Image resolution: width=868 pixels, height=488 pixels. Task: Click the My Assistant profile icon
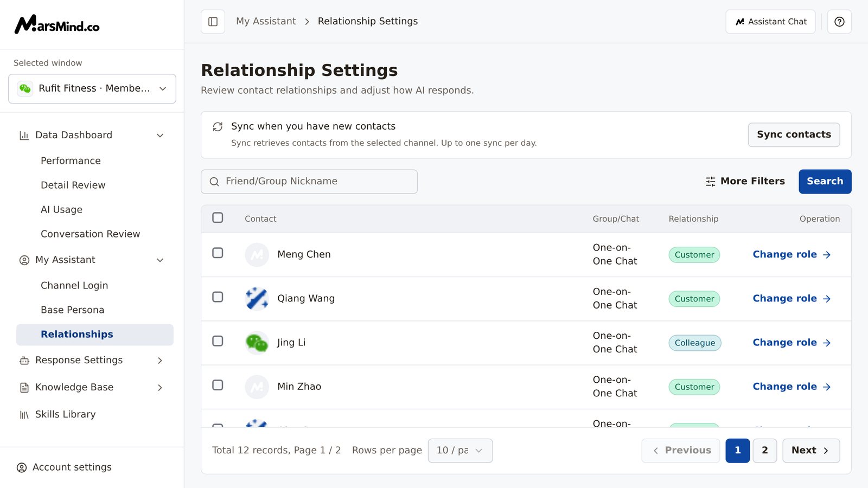pyautogui.click(x=24, y=260)
